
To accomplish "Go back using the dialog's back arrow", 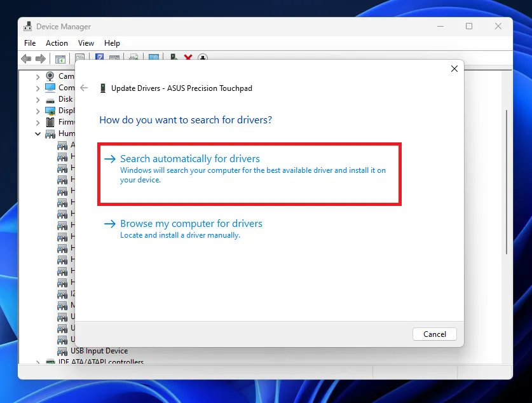I will click(84, 88).
